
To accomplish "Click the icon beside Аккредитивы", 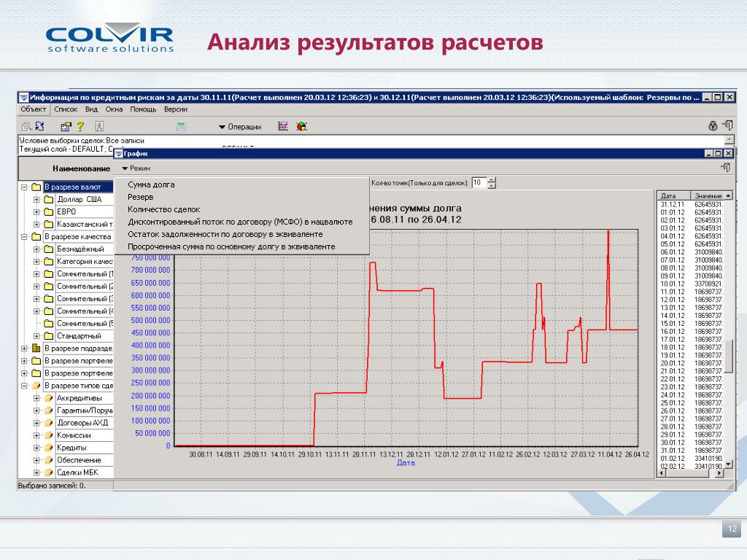I will 49,398.
